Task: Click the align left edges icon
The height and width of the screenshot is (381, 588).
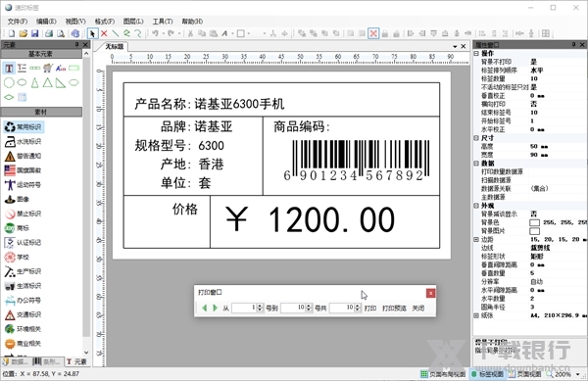Action: pyautogui.click(x=411, y=33)
